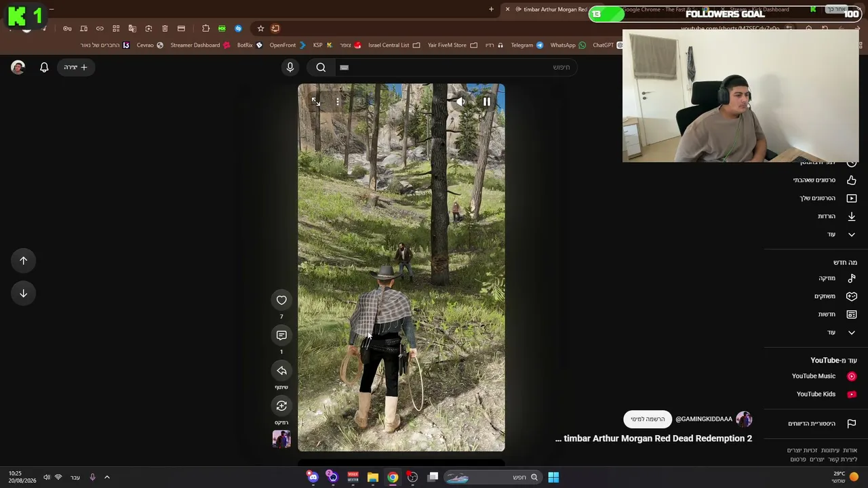Viewport: 868px width, 488px height.
Task: Click the taskbar search box חפש
Action: coord(493,477)
